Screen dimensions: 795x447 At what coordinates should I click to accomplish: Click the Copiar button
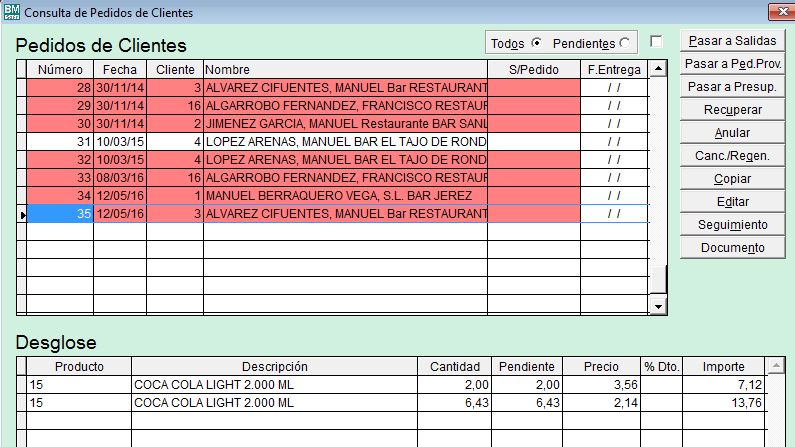(733, 179)
